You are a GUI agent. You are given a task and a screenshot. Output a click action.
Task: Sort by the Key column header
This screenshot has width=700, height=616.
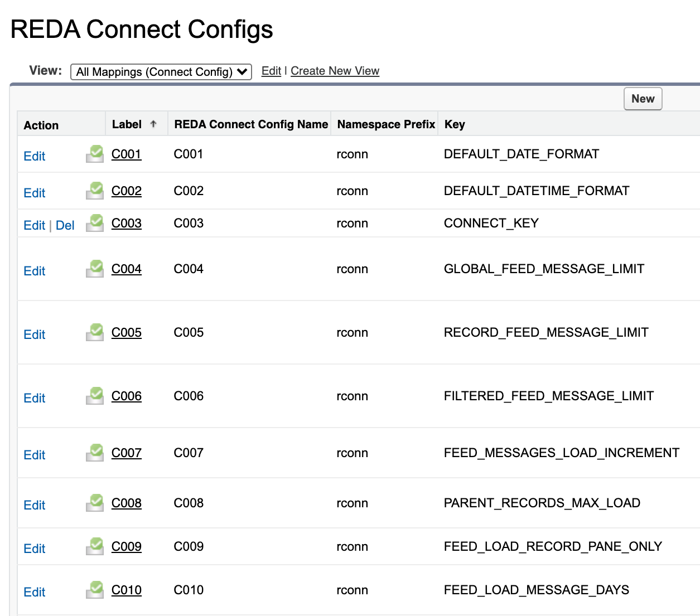point(455,124)
